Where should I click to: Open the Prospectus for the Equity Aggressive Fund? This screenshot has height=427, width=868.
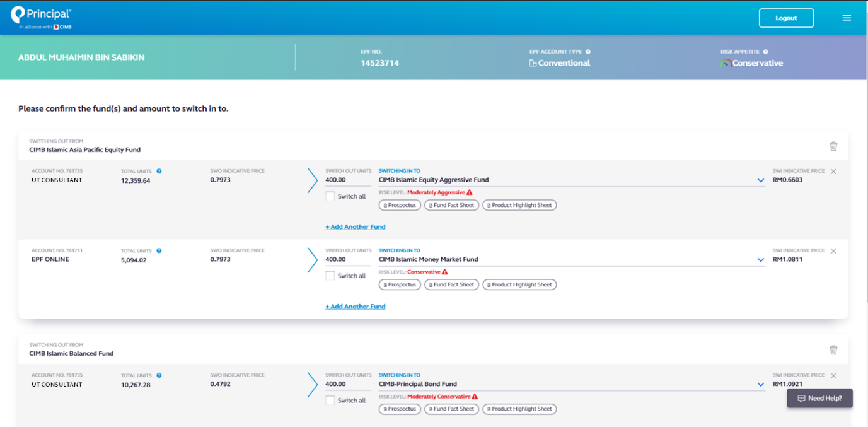coord(400,205)
